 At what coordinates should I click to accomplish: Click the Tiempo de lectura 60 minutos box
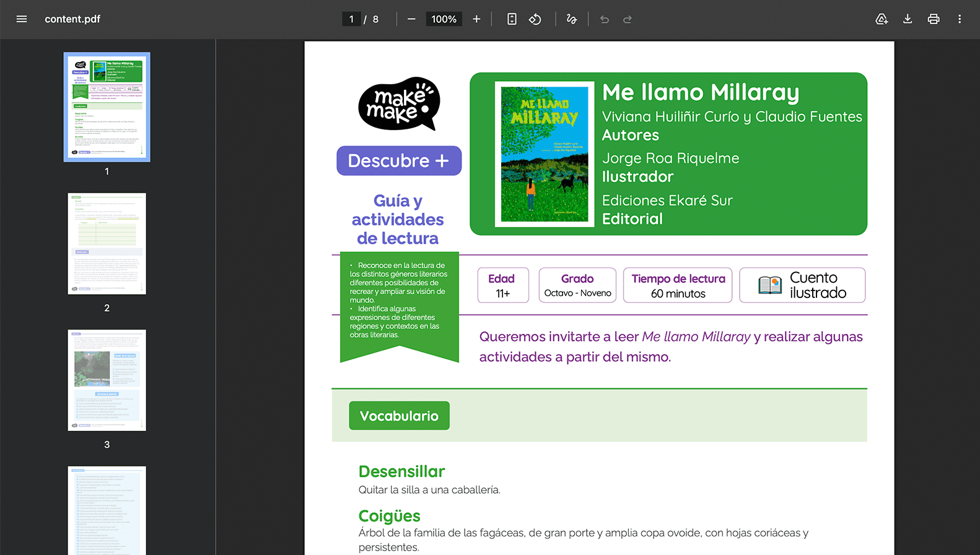(x=678, y=286)
